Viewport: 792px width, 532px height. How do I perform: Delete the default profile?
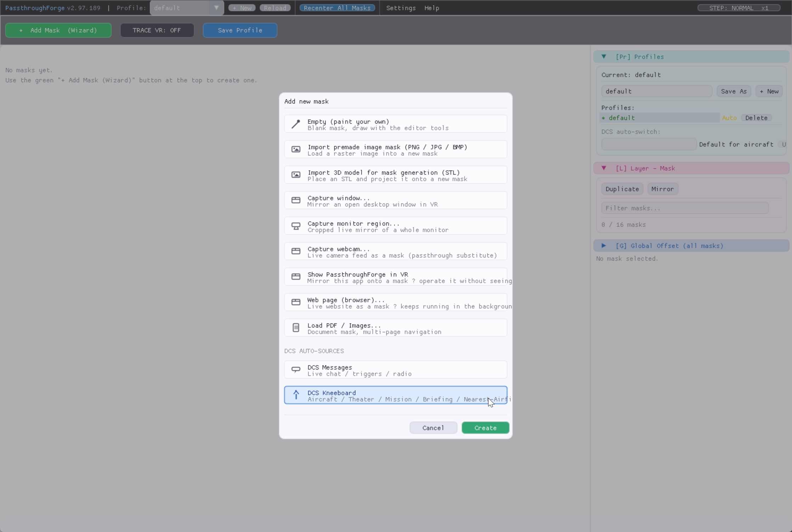756,118
